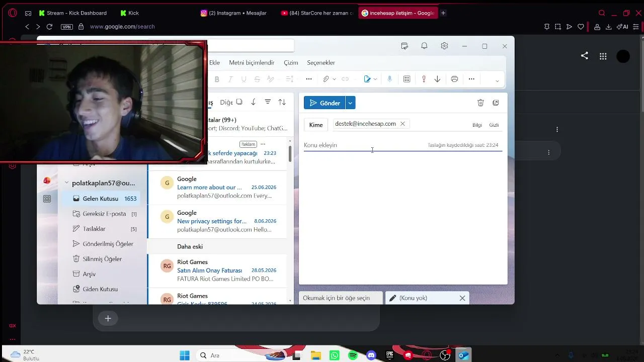
Task: Open the message list filter menu
Action: pos(268,102)
